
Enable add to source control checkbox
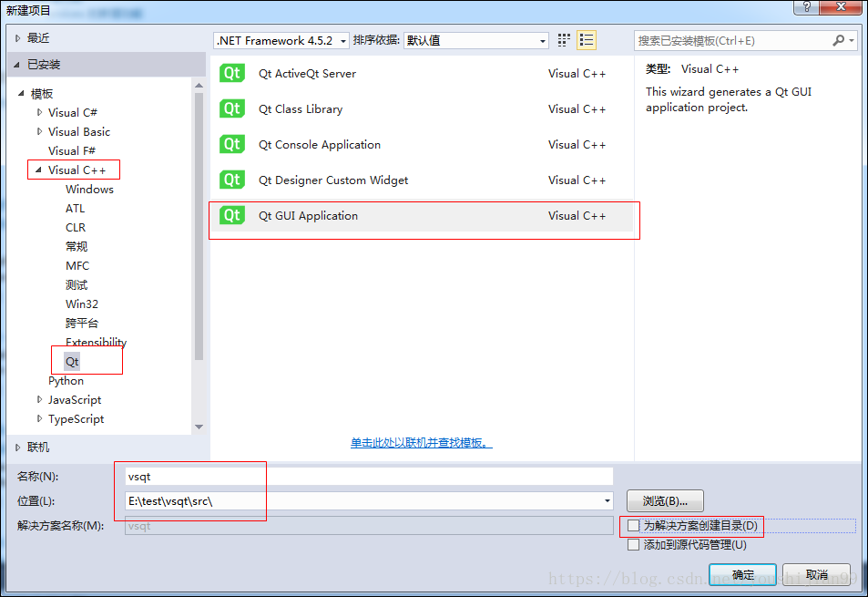pyautogui.click(x=633, y=545)
